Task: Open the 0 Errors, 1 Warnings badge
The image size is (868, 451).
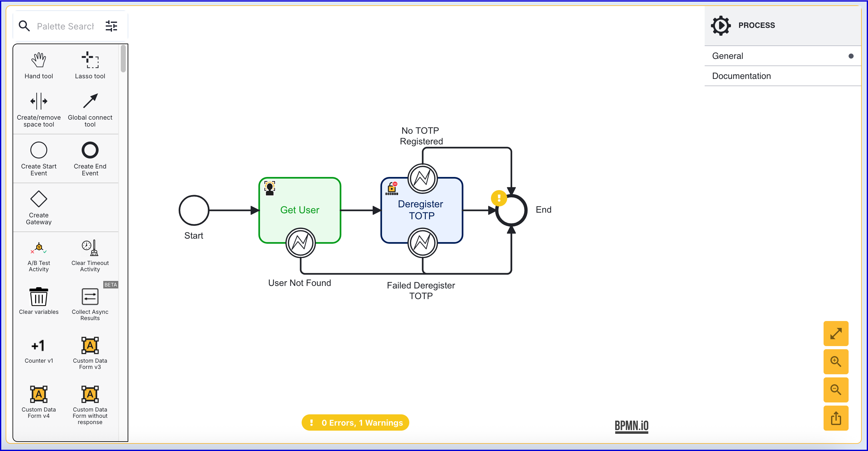Action: pos(355,422)
